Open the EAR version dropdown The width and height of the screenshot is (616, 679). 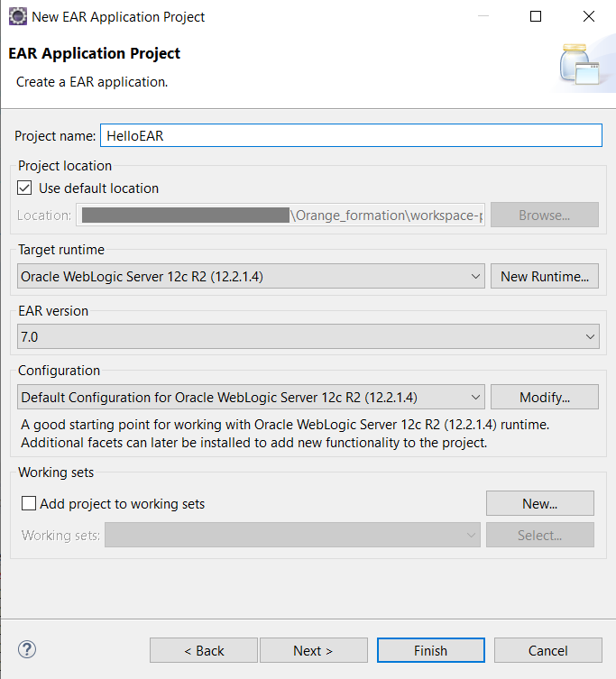point(308,336)
